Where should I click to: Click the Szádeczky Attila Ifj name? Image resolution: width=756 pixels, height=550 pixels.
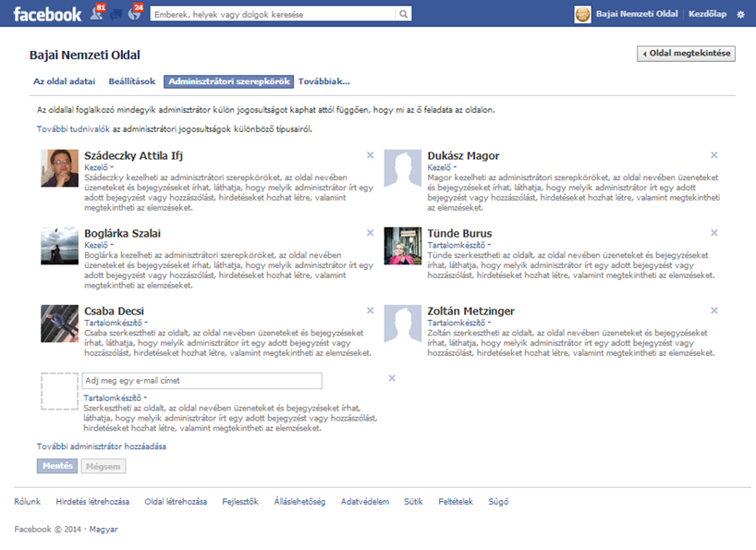(x=134, y=155)
